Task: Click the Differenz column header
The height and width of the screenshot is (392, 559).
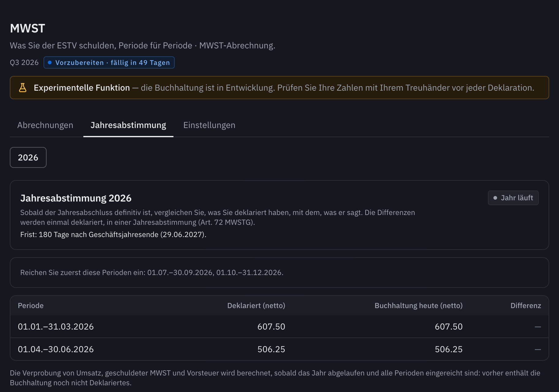Action: click(526, 306)
